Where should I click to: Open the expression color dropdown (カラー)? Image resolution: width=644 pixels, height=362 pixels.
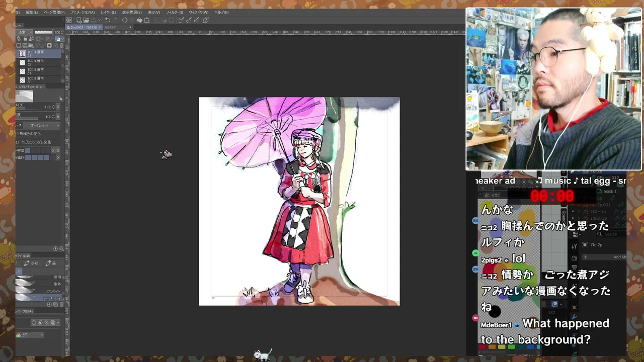pos(30,335)
